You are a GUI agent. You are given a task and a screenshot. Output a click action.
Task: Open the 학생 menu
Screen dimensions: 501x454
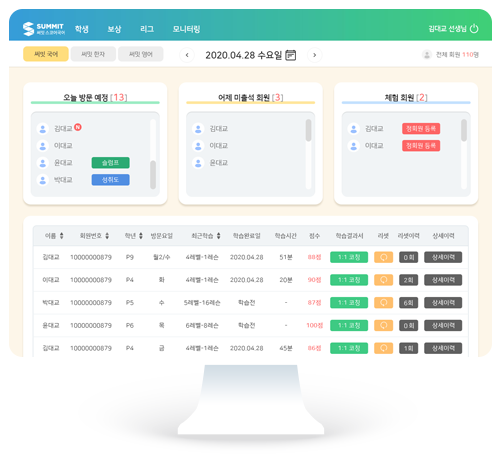(x=82, y=29)
